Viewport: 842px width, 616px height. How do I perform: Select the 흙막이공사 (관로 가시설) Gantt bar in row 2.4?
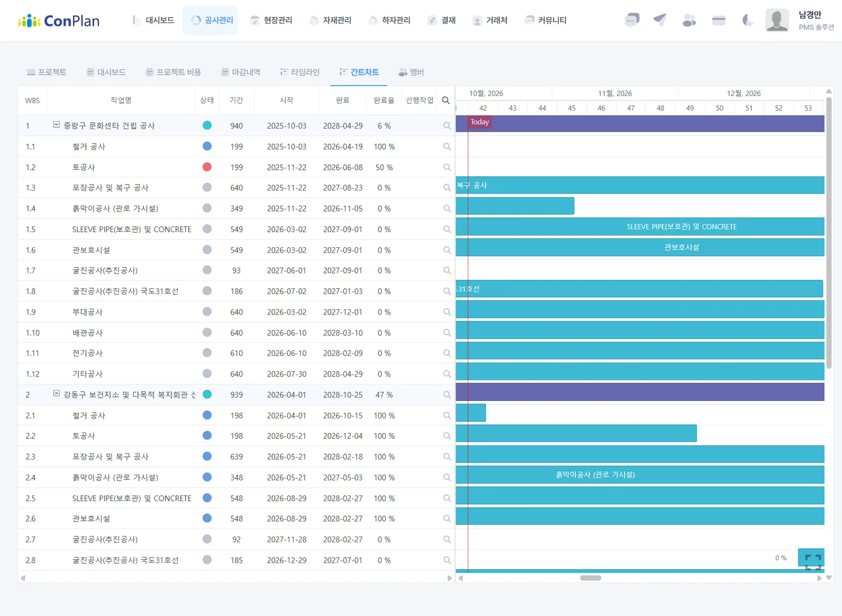(640, 475)
